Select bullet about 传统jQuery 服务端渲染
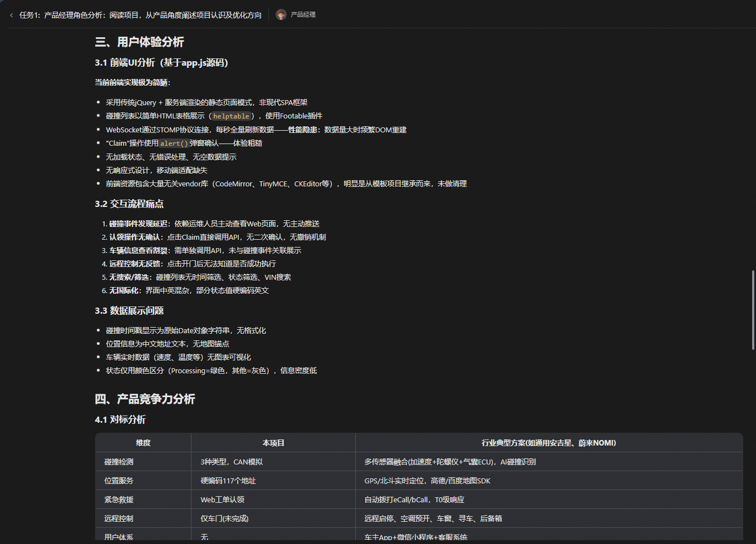 coord(207,102)
